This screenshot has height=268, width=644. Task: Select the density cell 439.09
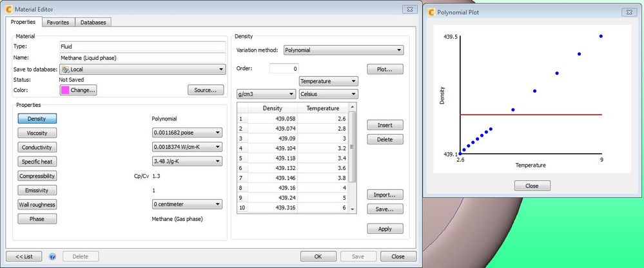pos(273,139)
